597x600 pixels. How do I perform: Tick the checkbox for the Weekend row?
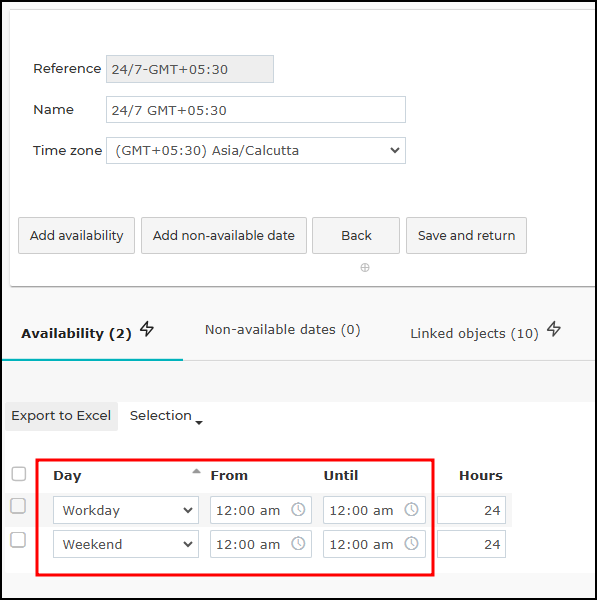point(18,540)
